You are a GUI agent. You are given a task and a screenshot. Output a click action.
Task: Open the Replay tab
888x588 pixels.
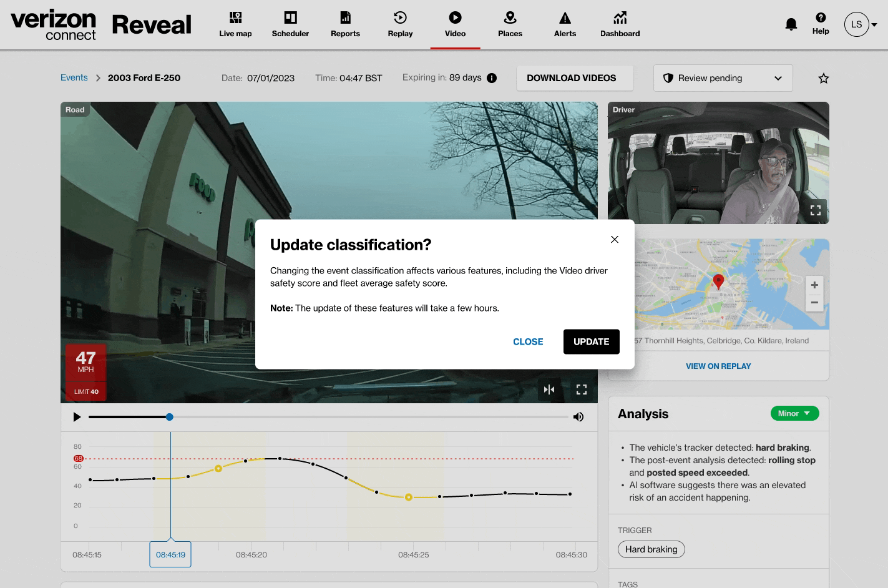(400, 25)
